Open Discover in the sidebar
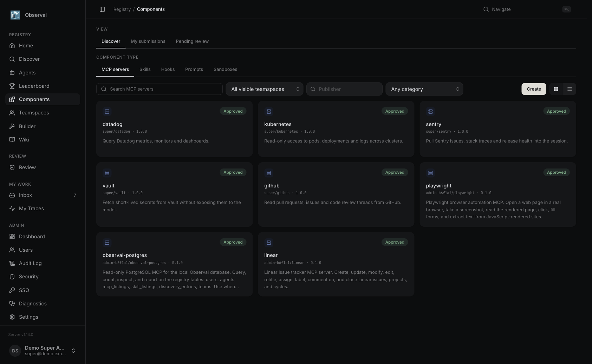This screenshot has height=364, width=592. point(43,59)
